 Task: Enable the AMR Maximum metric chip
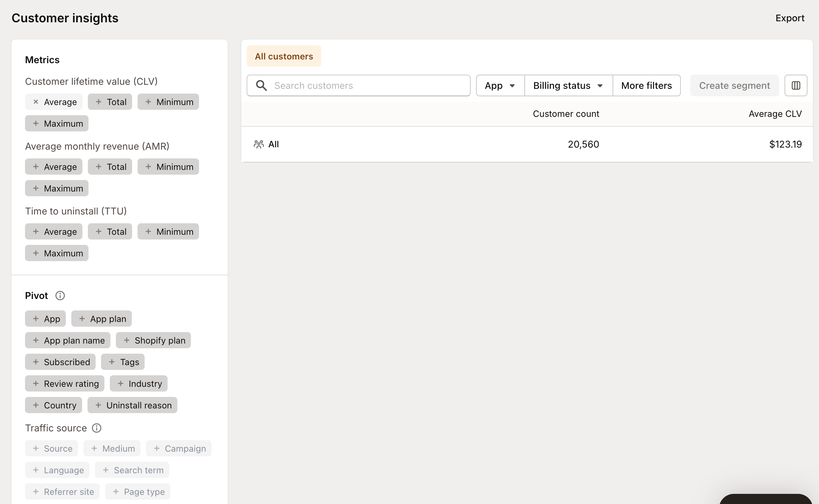57,188
